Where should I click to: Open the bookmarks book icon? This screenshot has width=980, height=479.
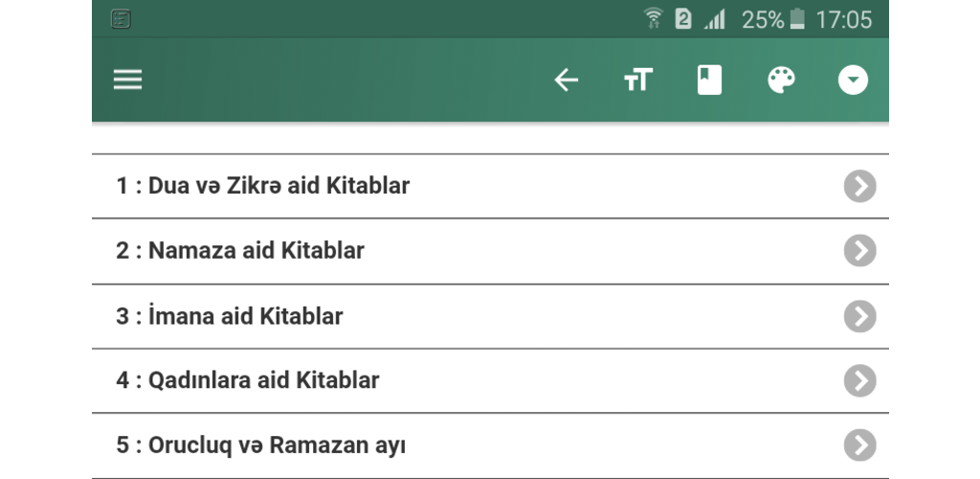709,80
